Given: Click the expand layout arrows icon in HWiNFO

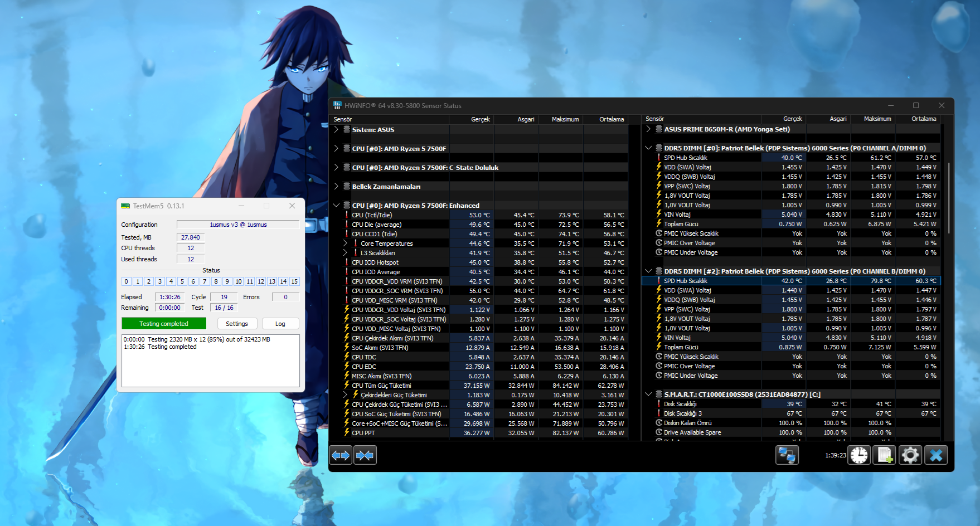Looking at the screenshot, I should click(341, 455).
